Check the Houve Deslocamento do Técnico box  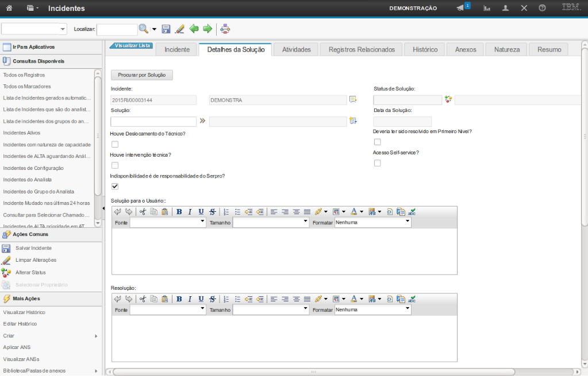[x=115, y=144]
